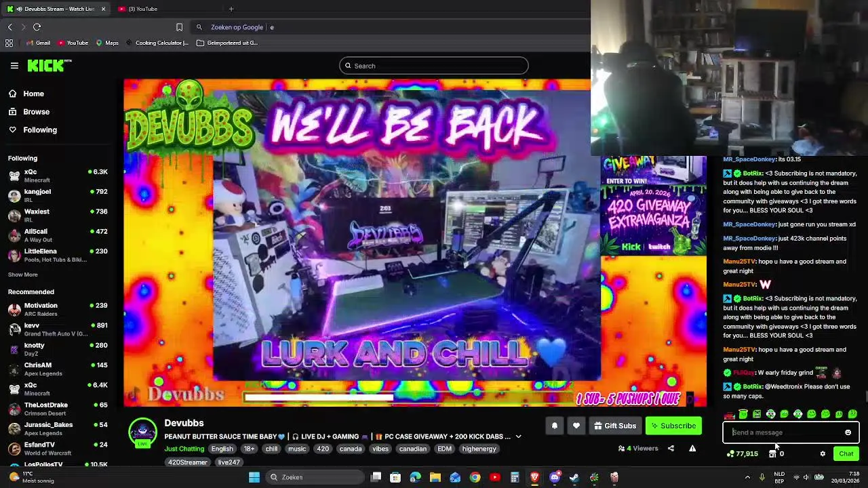Click the green Chat send button
The width and height of the screenshot is (868, 488).
[x=846, y=453]
